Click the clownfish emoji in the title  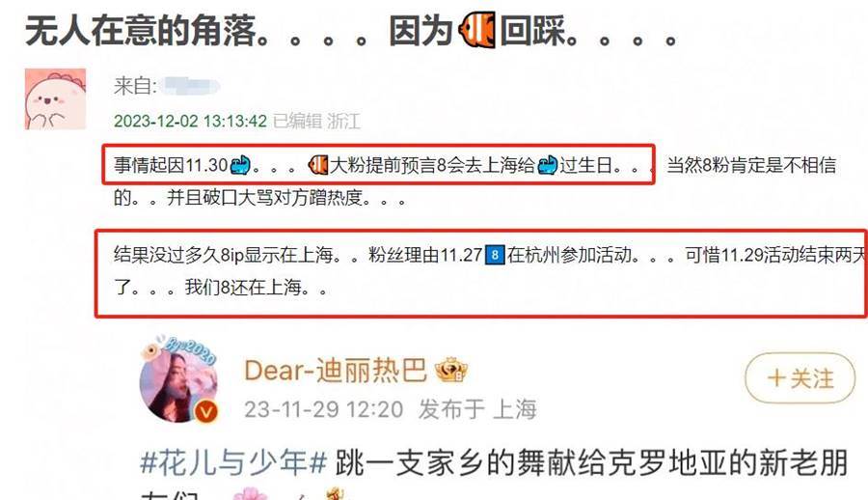(476, 31)
